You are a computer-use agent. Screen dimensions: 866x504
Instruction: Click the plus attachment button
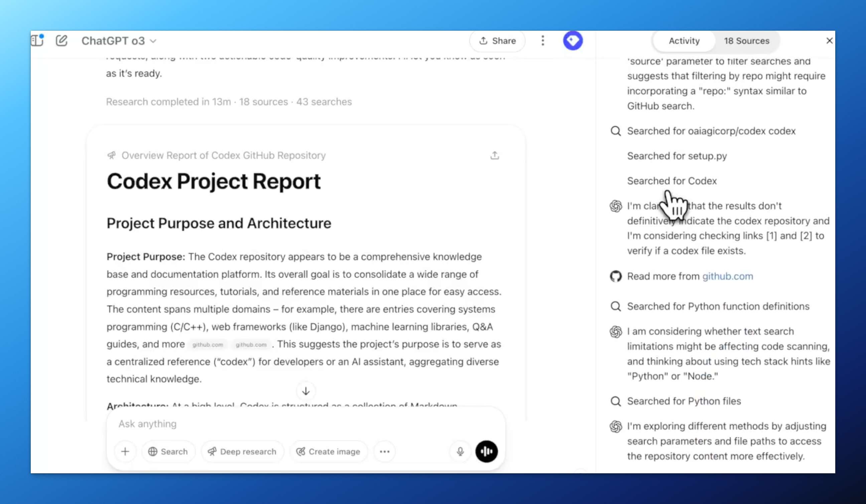click(125, 452)
